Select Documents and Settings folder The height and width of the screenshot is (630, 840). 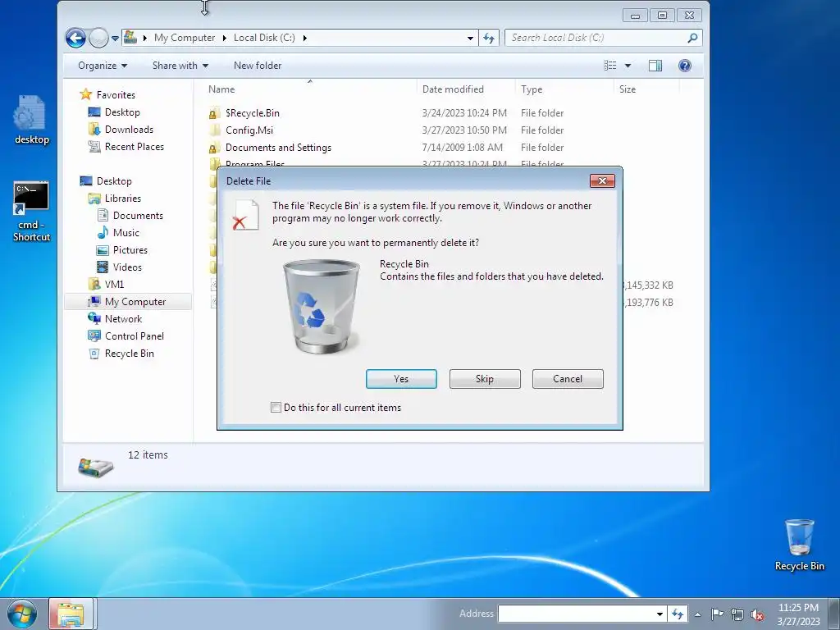[278, 148]
